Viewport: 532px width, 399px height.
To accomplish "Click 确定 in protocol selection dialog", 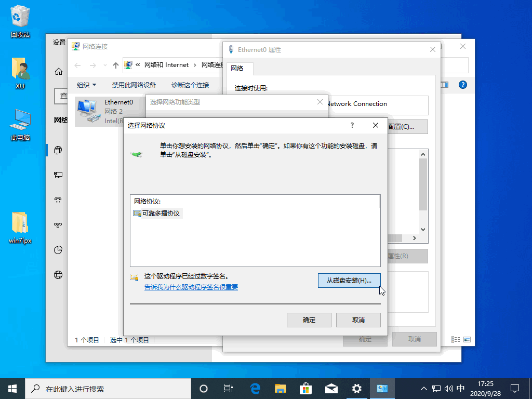I will tap(309, 320).
